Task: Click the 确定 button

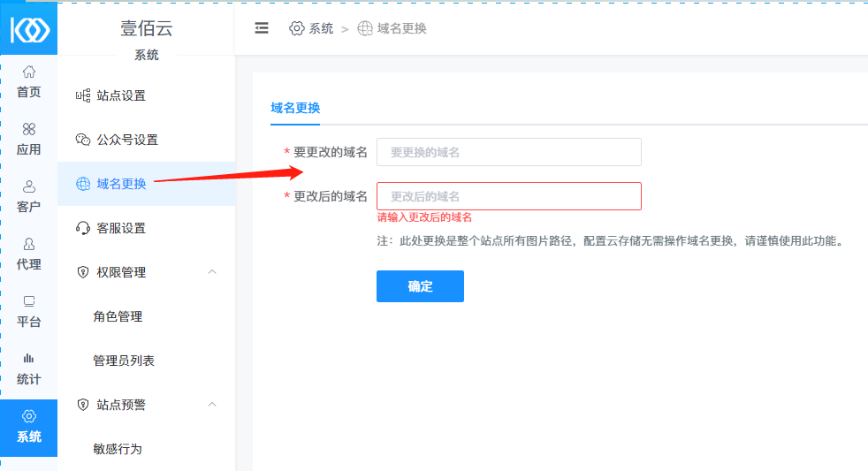Action: (420, 286)
